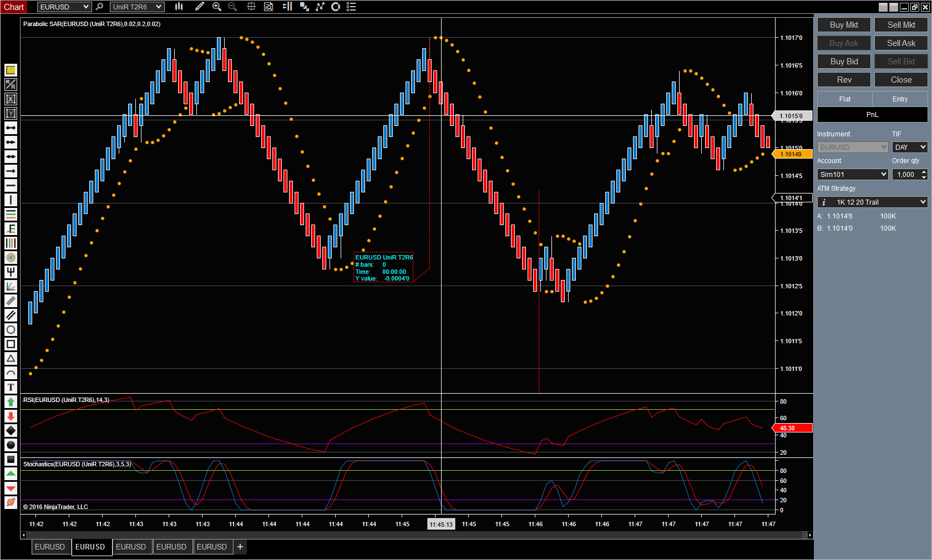The width and height of the screenshot is (932, 560).
Task: Select the Gann Fan tool
Action: coord(11,286)
